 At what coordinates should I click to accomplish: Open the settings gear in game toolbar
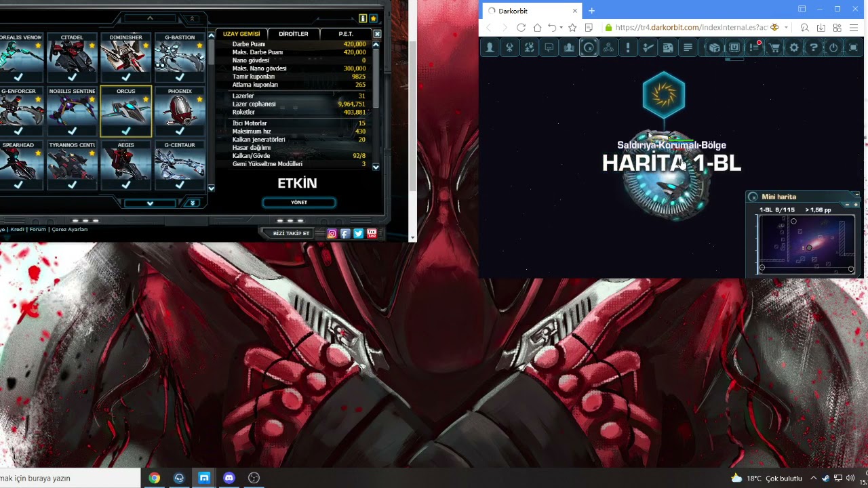tap(794, 47)
